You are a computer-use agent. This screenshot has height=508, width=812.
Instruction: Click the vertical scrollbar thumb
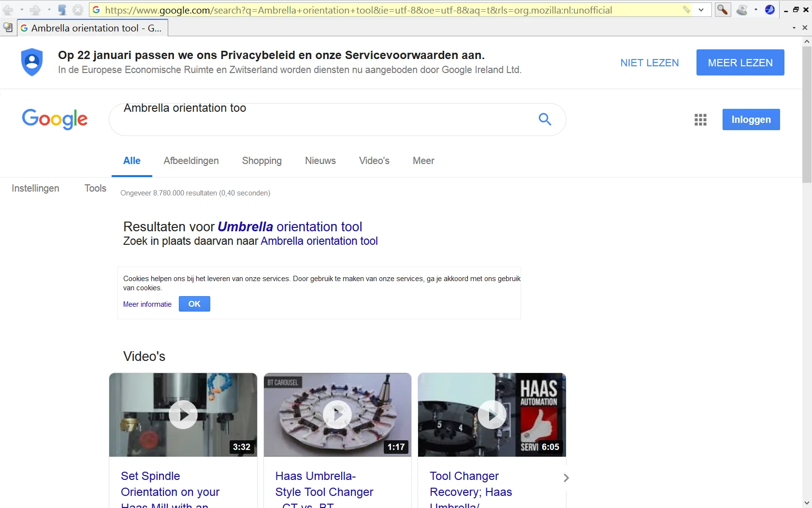point(807,114)
